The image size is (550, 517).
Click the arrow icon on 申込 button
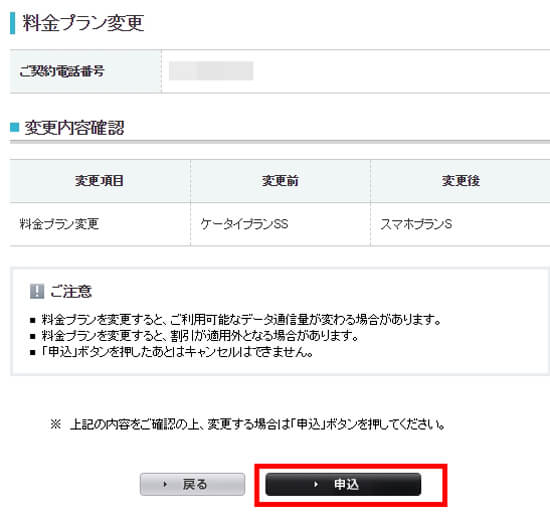(x=316, y=484)
